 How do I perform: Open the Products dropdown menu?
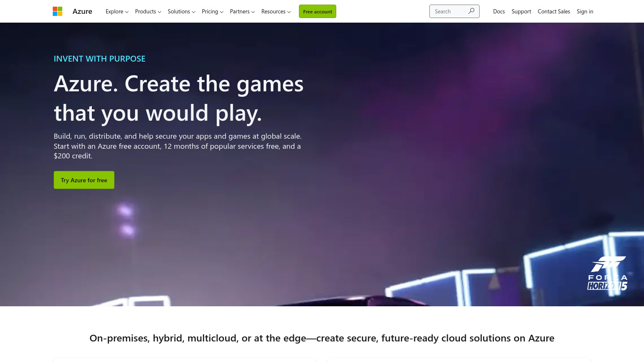click(148, 12)
